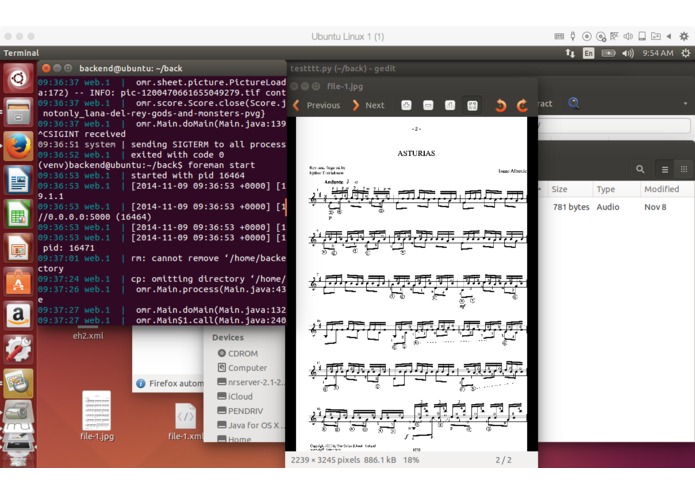The image size is (695, 494).
Task: Click Firefox autom... info notification
Action: tap(169, 383)
